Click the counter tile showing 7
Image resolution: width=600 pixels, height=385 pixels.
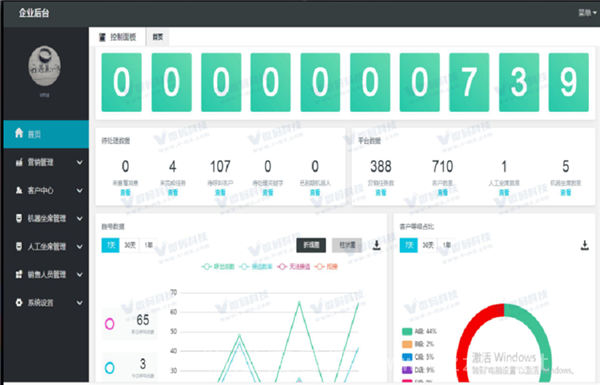pyautogui.click(x=469, y=82)
